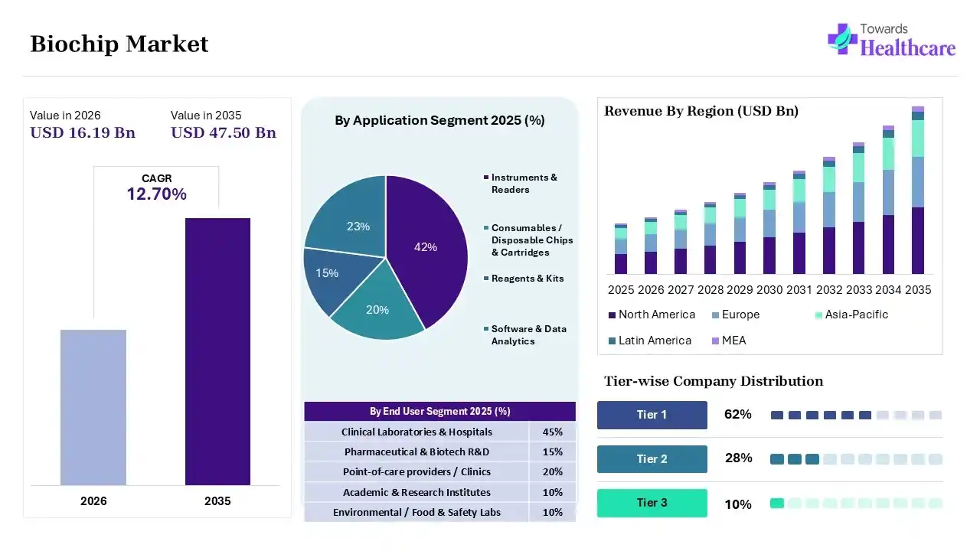Click the Tier 3 10% progress indicator
Image resolution: width=980 pixels, height=551 pixels.
pyautogui.click(x=856, y=504)
